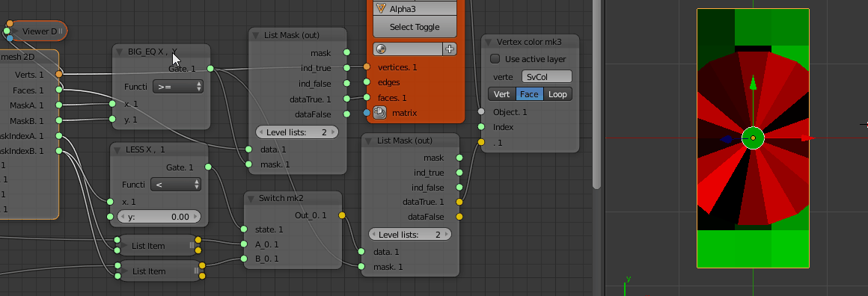868x296 pixels.
Task: Click the Gate. 1 socket on BIG_EQ node
Action: [210, 69]
